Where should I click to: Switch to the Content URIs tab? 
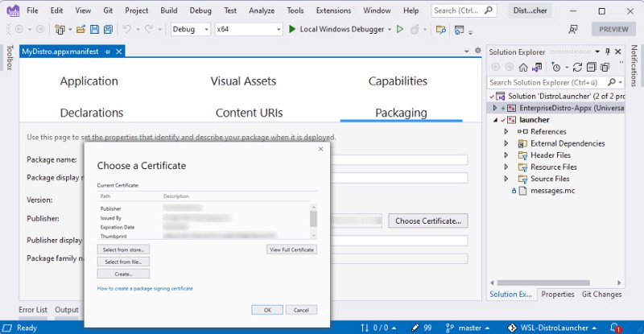coord(249,113)
